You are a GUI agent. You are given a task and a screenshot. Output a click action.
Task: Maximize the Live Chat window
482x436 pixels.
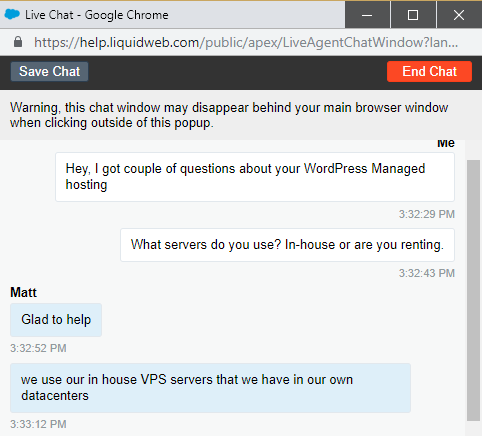413,15
